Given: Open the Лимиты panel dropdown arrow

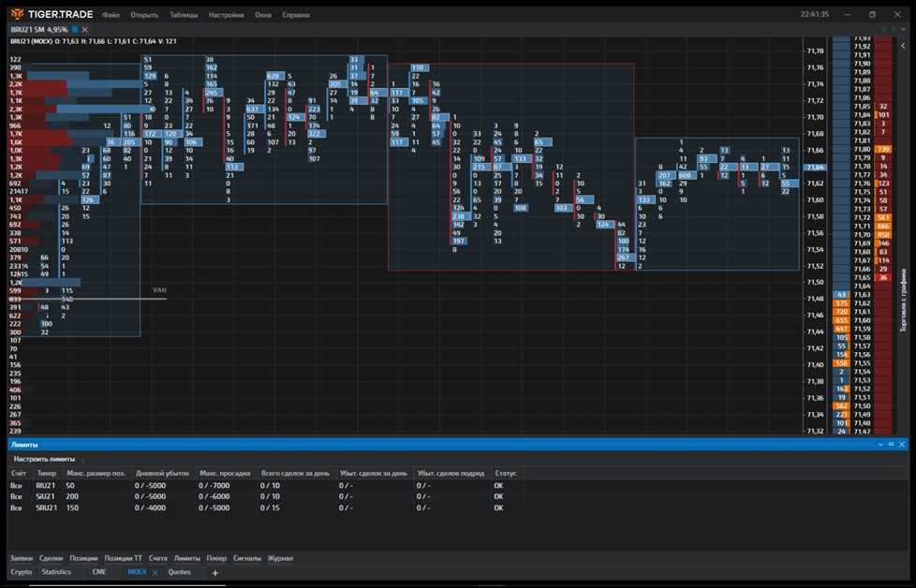Looking at the screenshot, I should click(x=880, y=444).
